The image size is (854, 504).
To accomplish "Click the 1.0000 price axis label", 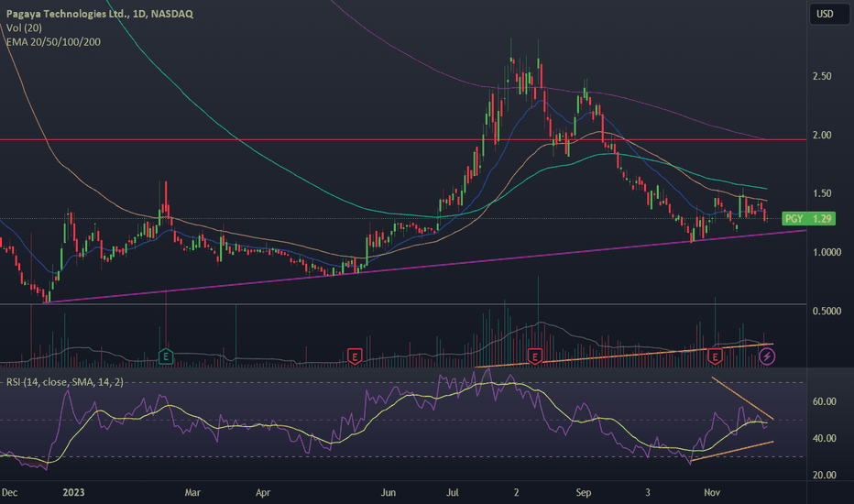I will (x=827, y=252).
